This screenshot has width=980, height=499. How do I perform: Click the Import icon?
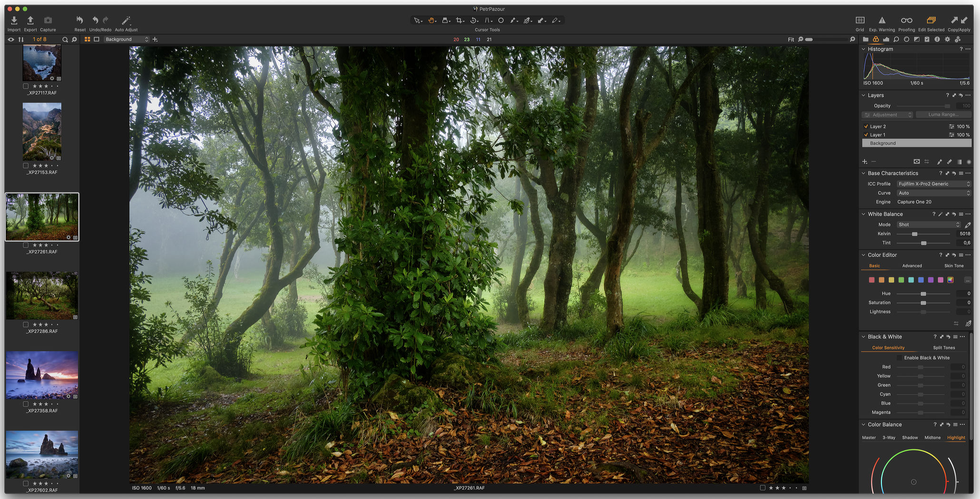14,20
